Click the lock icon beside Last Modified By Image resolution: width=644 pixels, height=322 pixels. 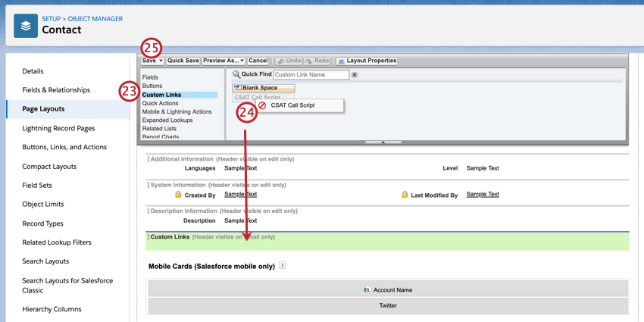(405, 195)
